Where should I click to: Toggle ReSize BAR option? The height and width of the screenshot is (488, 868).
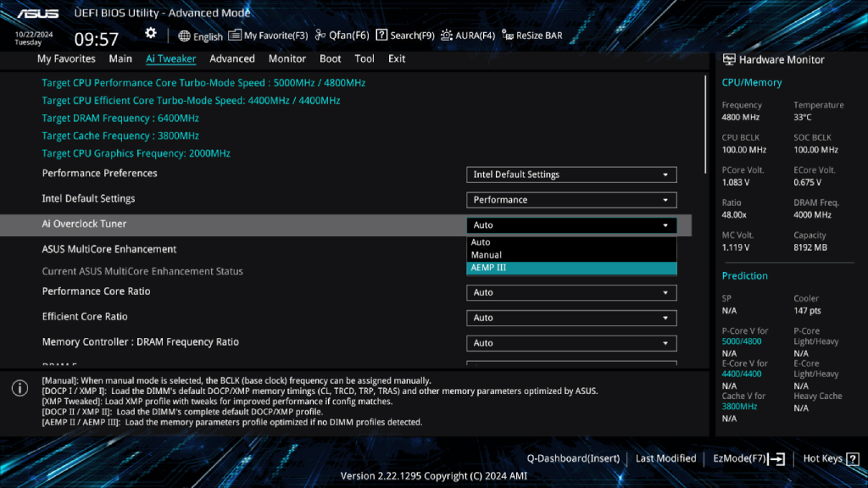tap(532, 36)
